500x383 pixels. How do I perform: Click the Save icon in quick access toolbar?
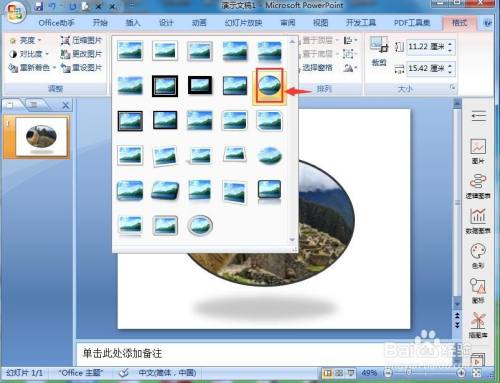click(x=39, y=6)
